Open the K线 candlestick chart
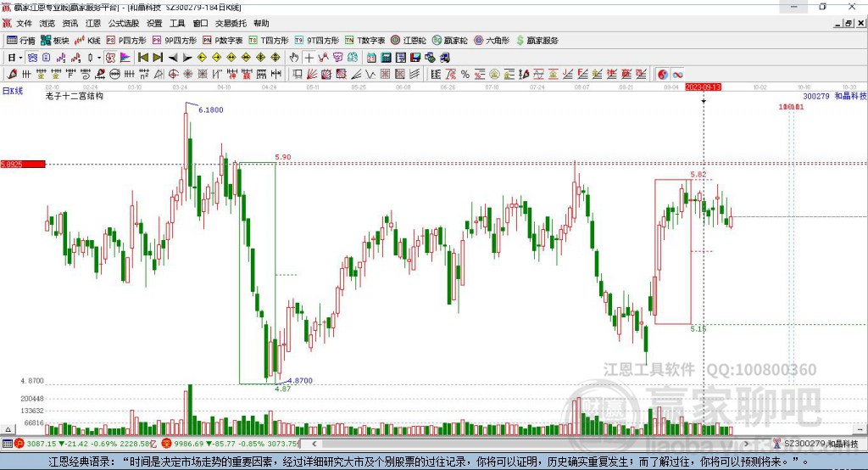Viewport: 868px width, 470px height. pyautogui.click(x=89, y=40)
